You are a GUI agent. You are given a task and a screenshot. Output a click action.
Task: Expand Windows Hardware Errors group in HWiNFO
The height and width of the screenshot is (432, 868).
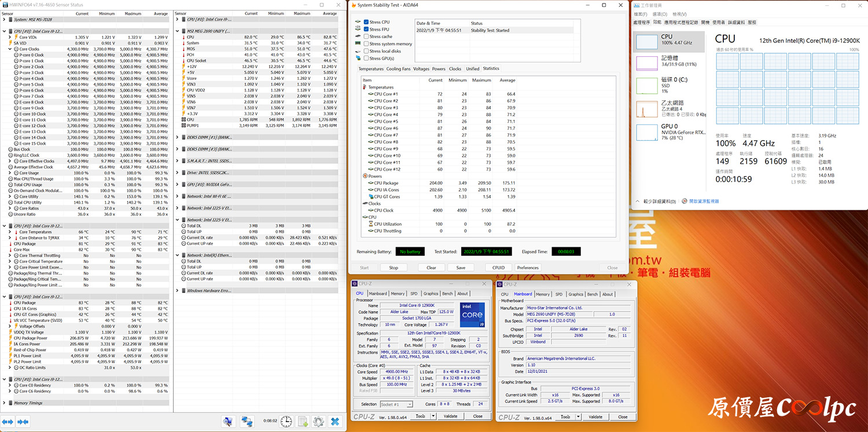point(178,291)
